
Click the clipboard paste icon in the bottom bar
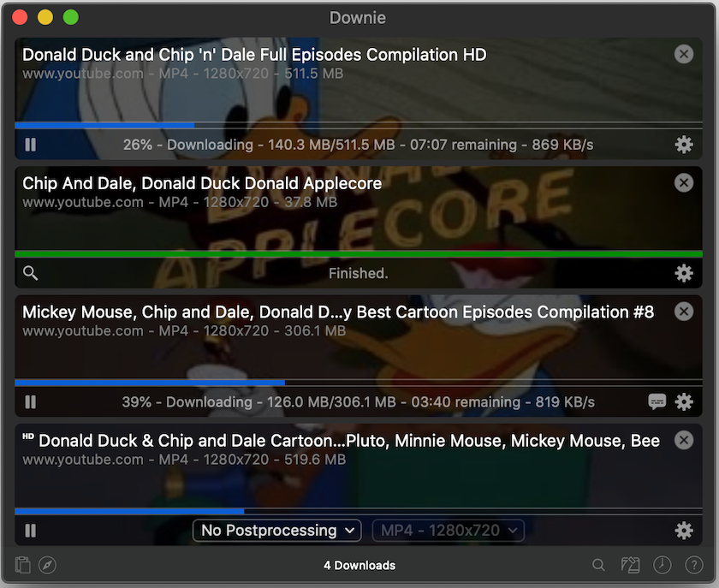point(23,565)
